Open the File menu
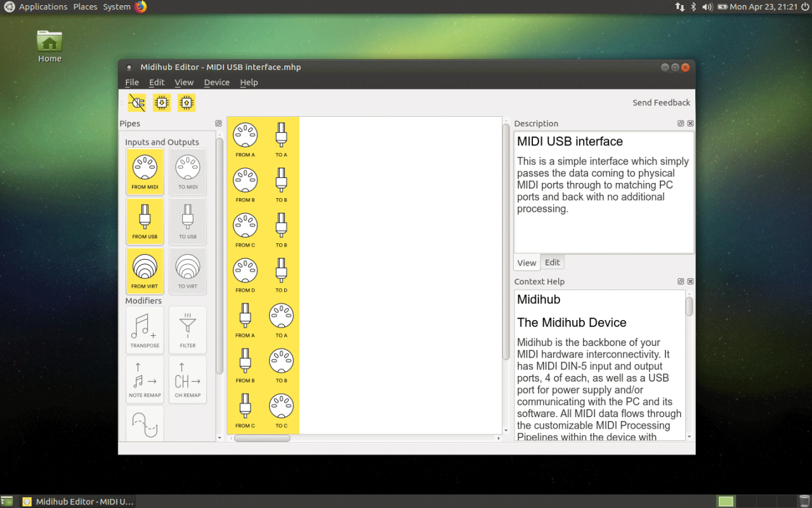 coord(132,83)
